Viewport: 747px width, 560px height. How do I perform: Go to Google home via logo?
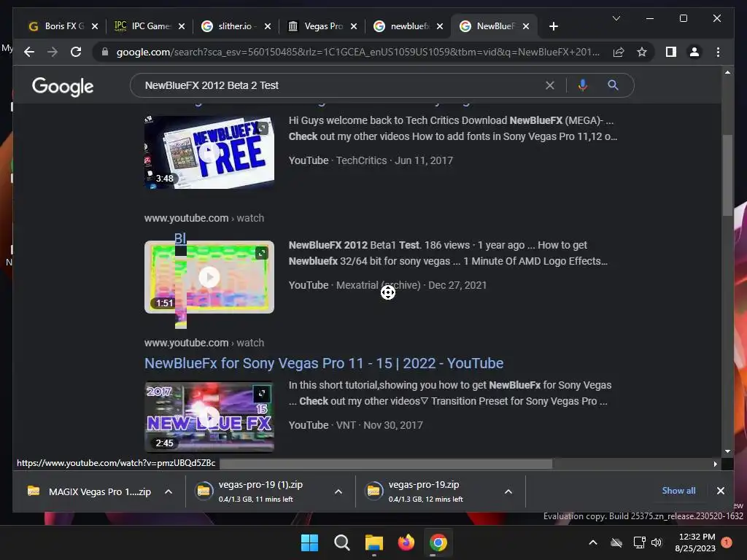click(63, 87)
